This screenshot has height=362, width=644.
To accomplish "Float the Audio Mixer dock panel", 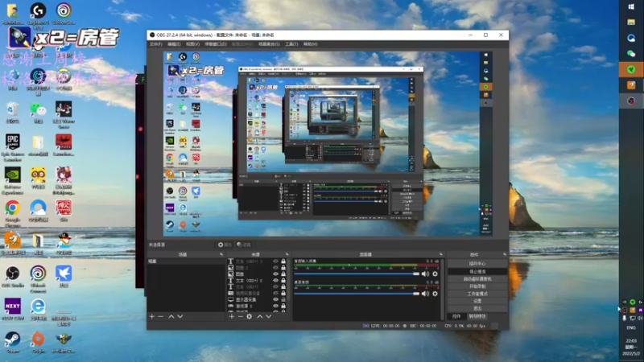I will [441, 254].
